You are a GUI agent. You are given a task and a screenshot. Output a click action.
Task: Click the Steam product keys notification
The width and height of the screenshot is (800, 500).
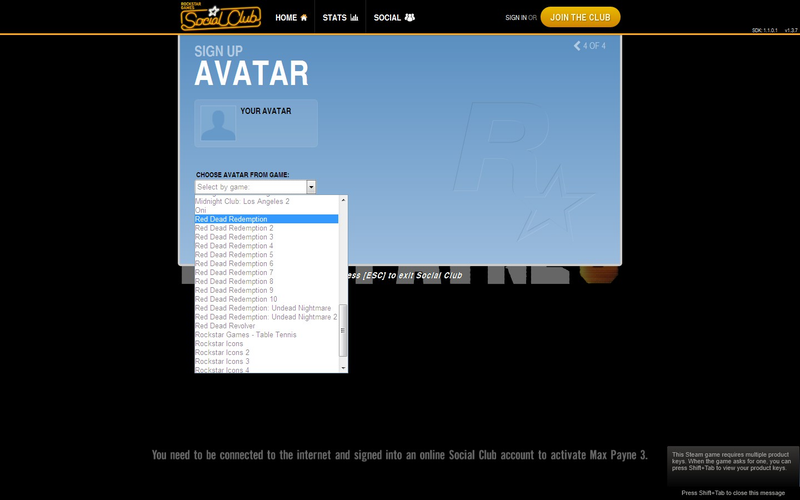pyautogui.click(x=733, y=467)
